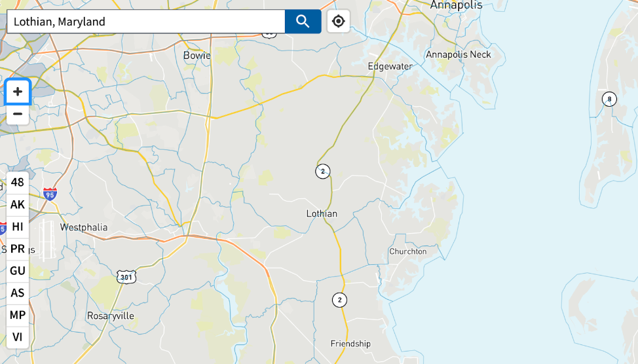Click the Route 8 marker on Kent Island
The width and height of the screenshot is (638, 364).
(x=609, y=99)
